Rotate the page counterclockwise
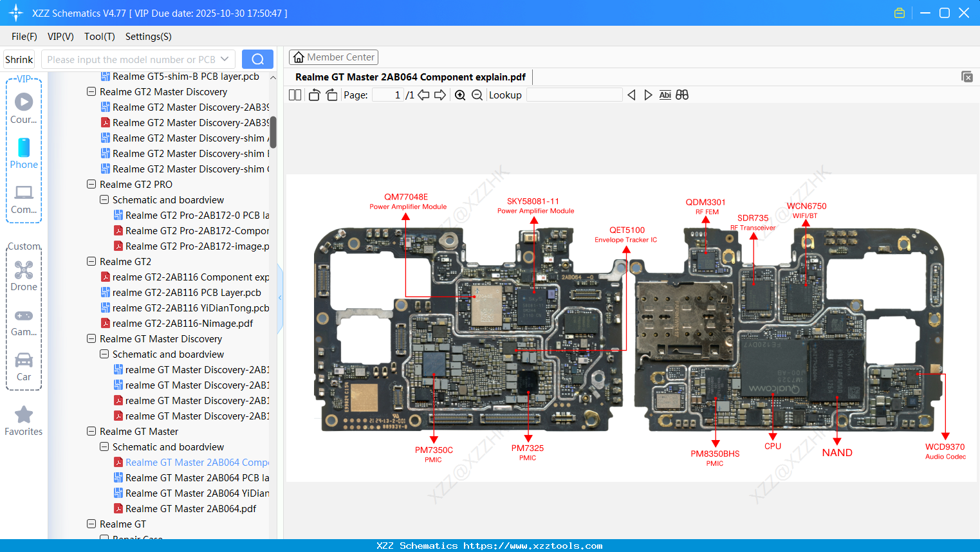This screenshot has width=980, height=552. (x=314, y=95)
